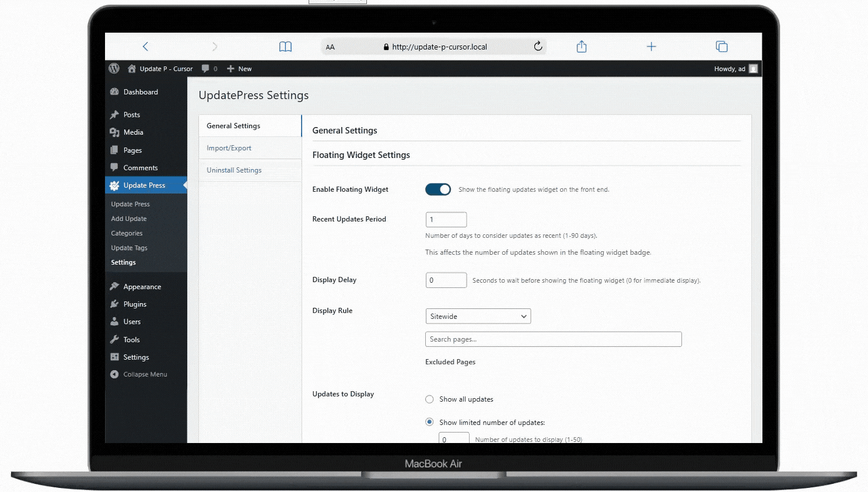Click the Recent Updates Period input
Screen dimensions: 868x492
(x=446, y=220)
